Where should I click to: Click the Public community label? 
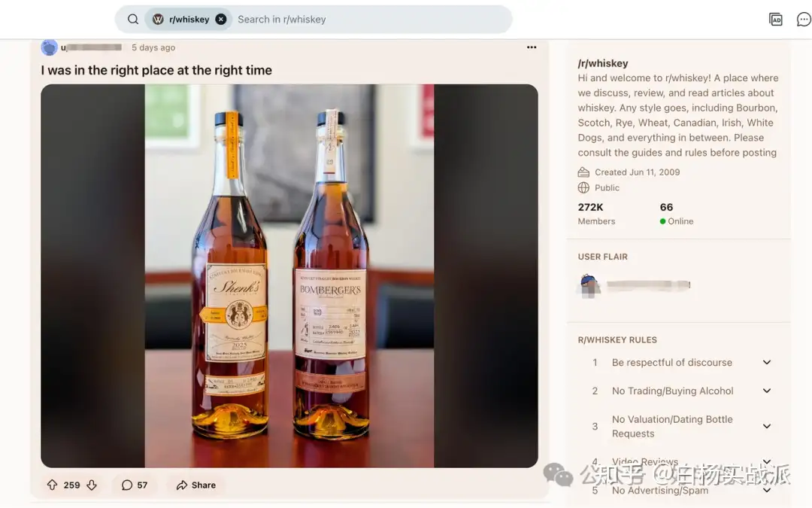[607, 187]
